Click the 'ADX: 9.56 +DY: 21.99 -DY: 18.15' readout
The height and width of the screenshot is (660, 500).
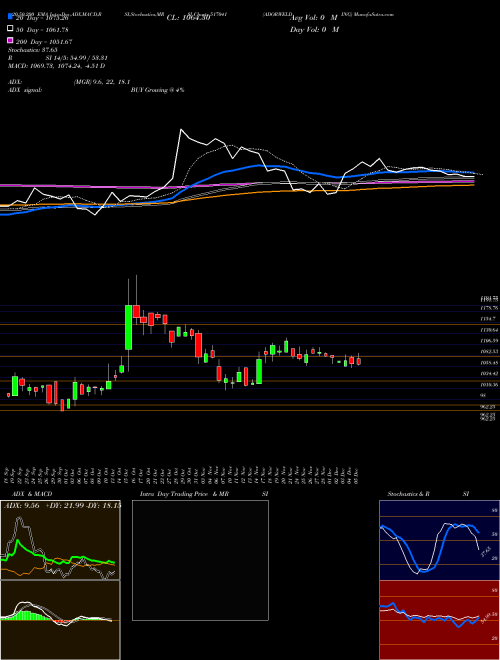[x=62, y=506]
